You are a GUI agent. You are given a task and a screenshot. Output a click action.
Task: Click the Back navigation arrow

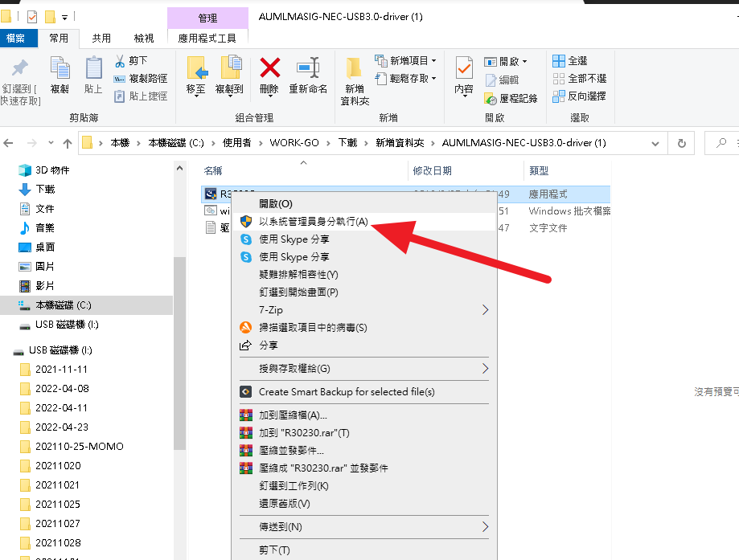click(x=9, y=143)
